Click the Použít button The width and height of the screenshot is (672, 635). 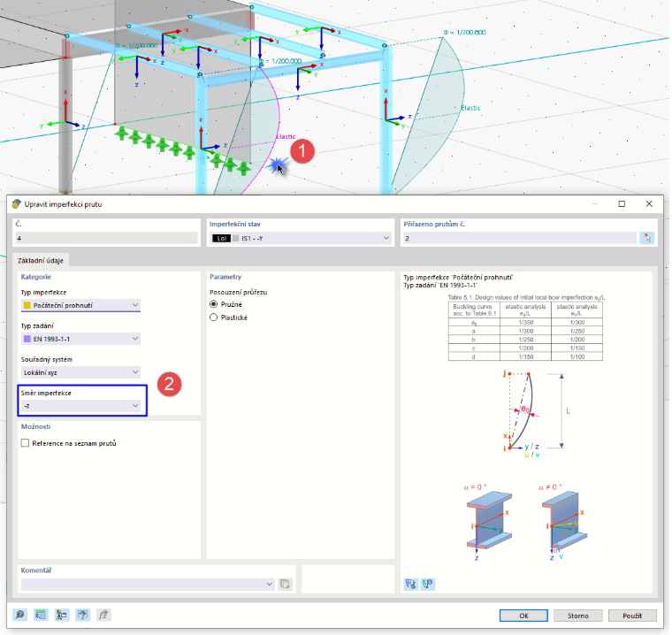[x=632, y=616]
